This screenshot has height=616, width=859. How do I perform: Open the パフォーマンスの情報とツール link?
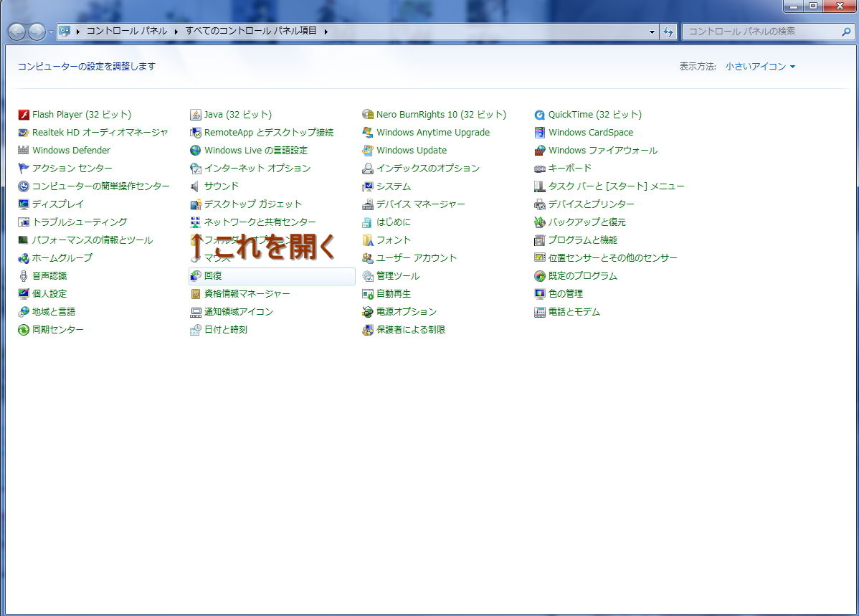(x=92, y=240)
